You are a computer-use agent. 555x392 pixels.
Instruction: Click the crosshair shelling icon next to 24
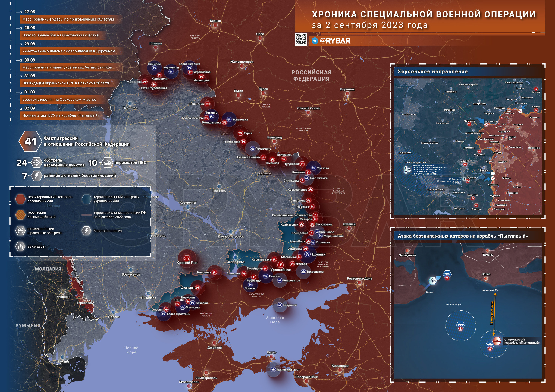point(37,163)
